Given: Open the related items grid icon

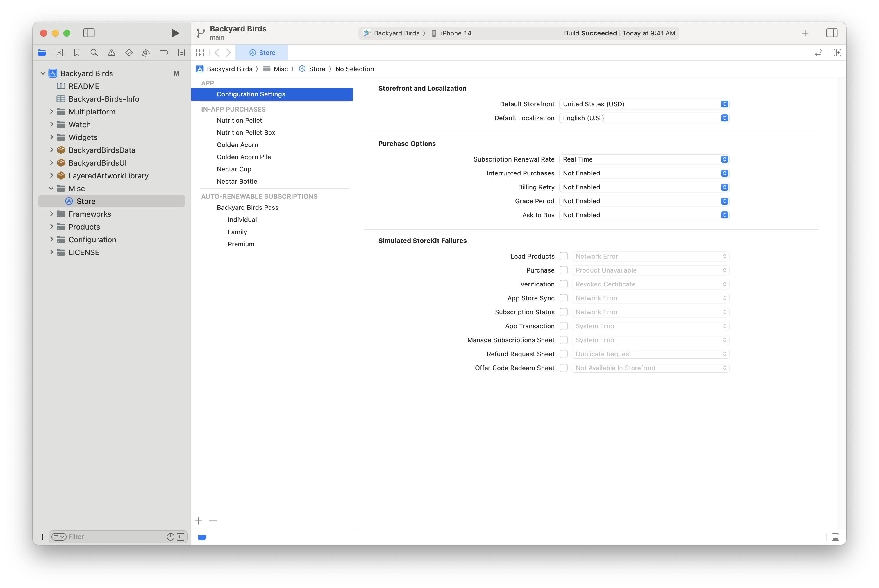Looking at the screenshot, I should coord(200,53).
